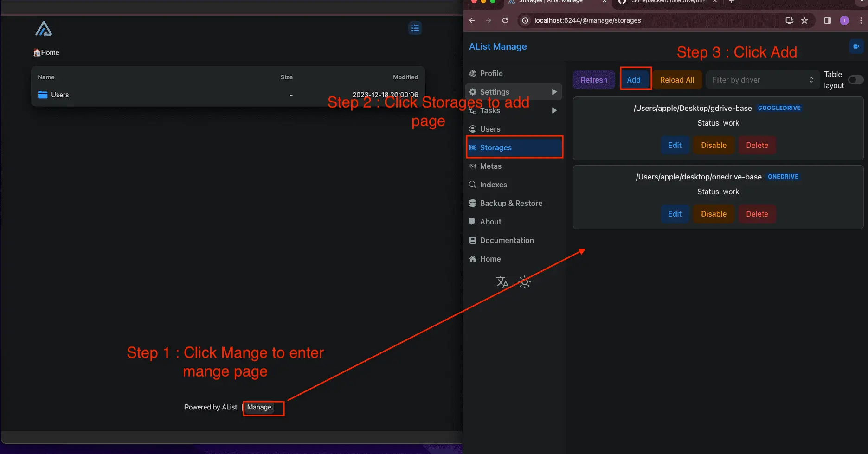The image size is (868, 454).
Task: Open a new browser tab
Action: (732, 2)
